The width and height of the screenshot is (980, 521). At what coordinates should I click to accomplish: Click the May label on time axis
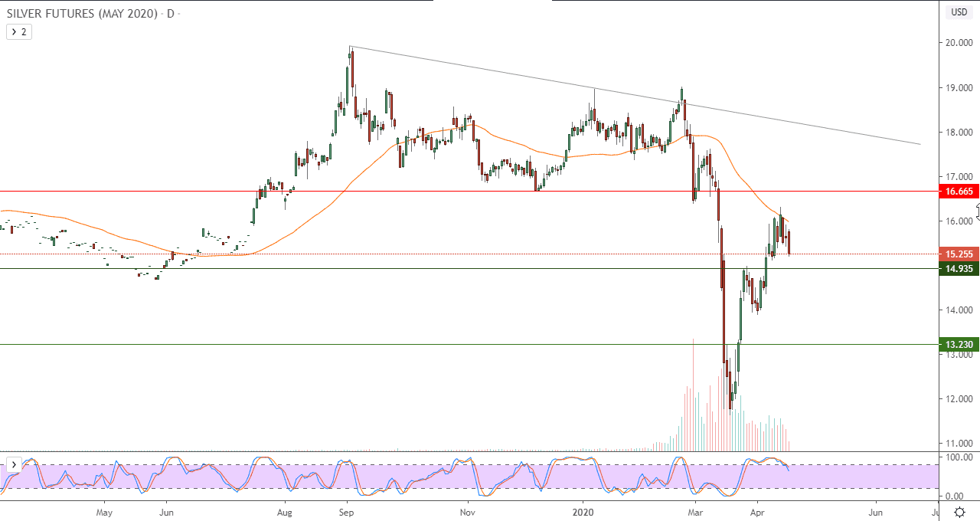(105, 512)
